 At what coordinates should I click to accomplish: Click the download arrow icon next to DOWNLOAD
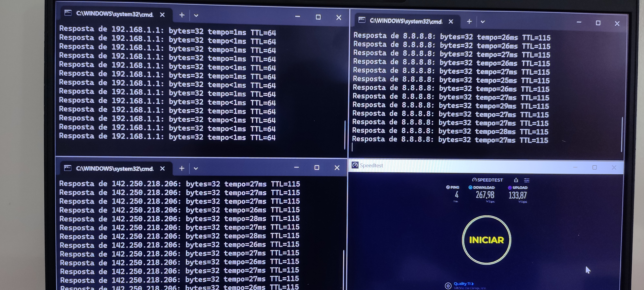click(x=470, y=187)
